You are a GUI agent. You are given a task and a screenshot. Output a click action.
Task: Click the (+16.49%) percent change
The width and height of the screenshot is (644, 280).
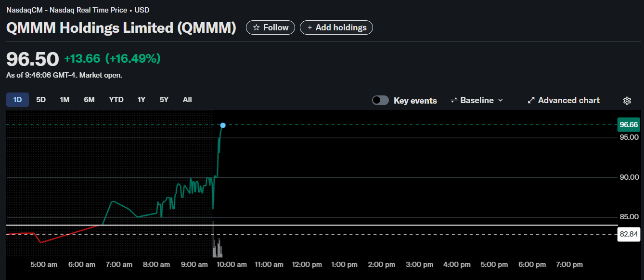tap(133, 59)
